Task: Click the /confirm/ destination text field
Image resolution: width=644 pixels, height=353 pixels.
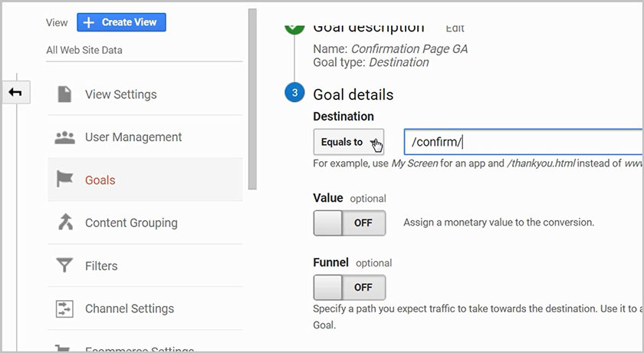Action: coord(521,142)
